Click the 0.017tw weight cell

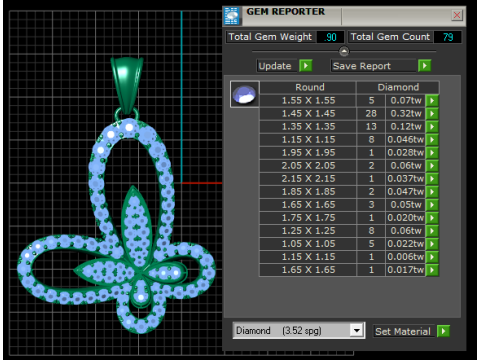406,269
